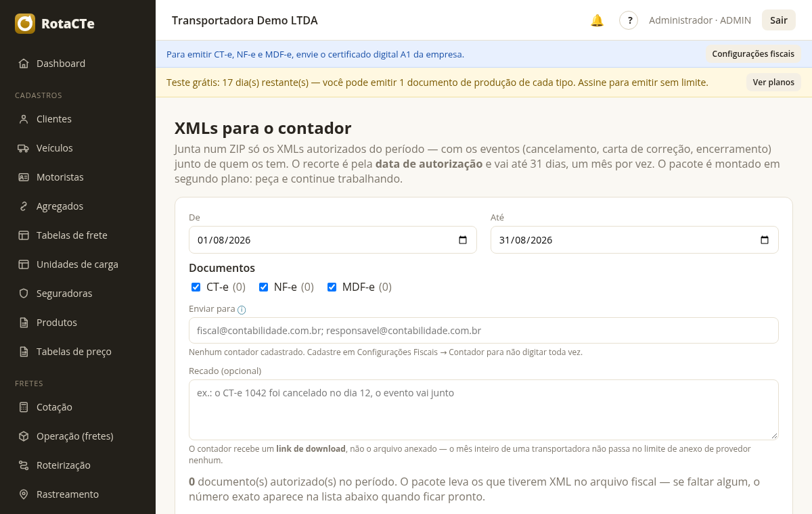Click the Configurações fiscais button
The width and height of the screenshot is (812, 514).
[x=753, y=54]
